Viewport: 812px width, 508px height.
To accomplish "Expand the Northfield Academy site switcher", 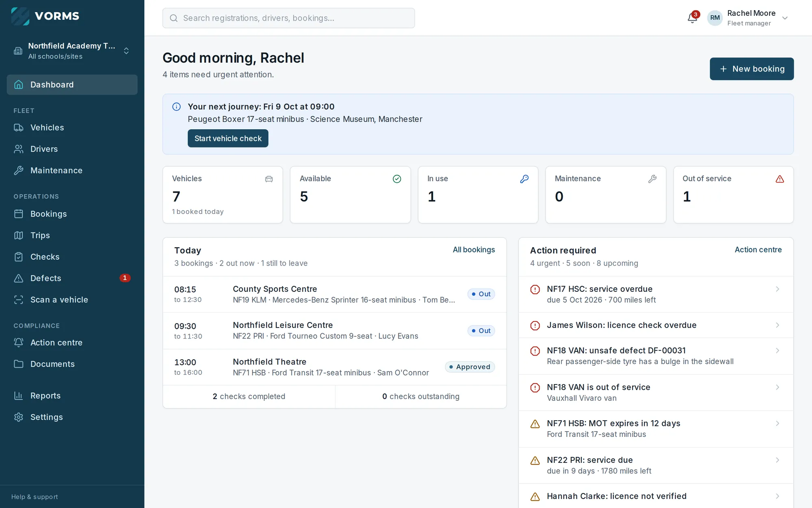I will pyautogui.click(x=126, y=51).
